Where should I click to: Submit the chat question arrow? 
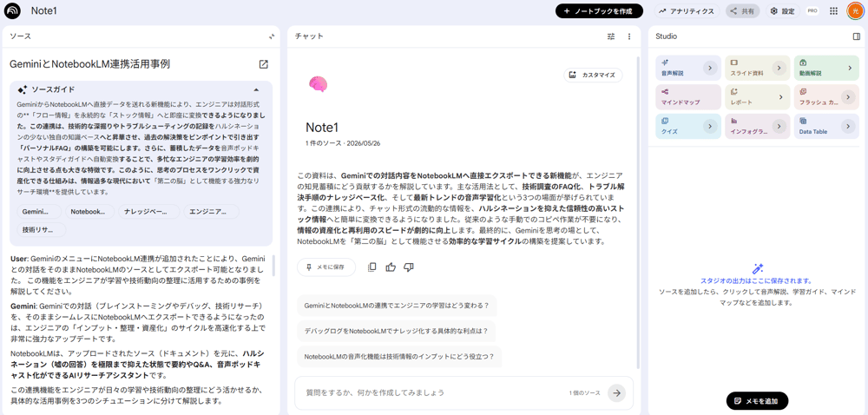(x=616, y=393)
